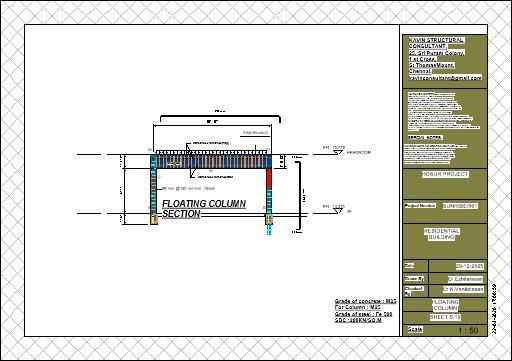512x361 pixels.
Task: Select the SUNRISE/001 project number value
Action: (x=460, y=206)
